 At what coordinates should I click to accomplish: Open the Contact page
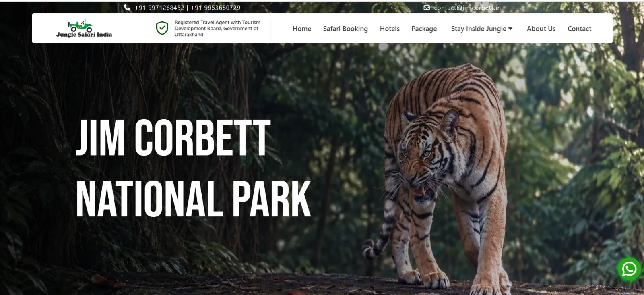point(579,29)
